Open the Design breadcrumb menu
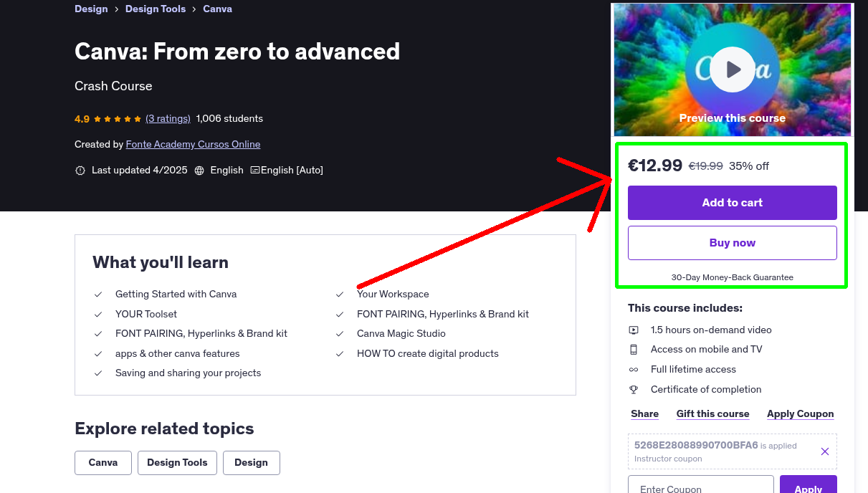Screen dimensions: 868x493 [x=91, y=9]
